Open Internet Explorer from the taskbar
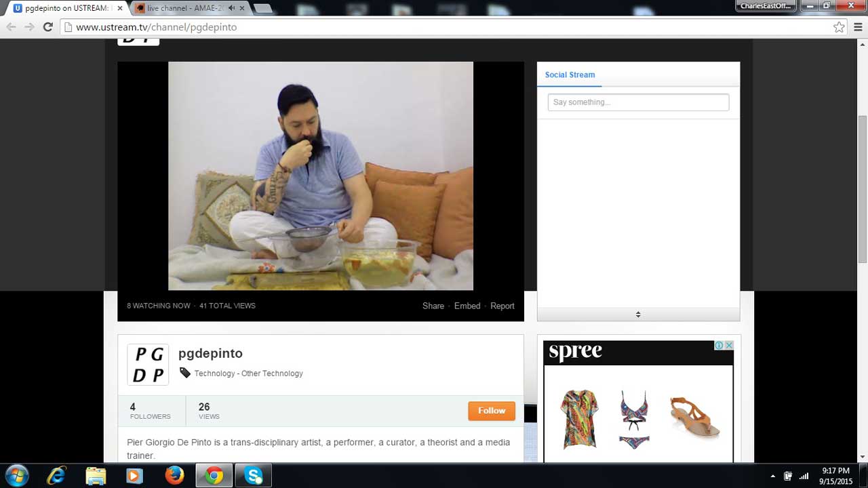Screen dimensions: 868x488 (x=56, y=475)
